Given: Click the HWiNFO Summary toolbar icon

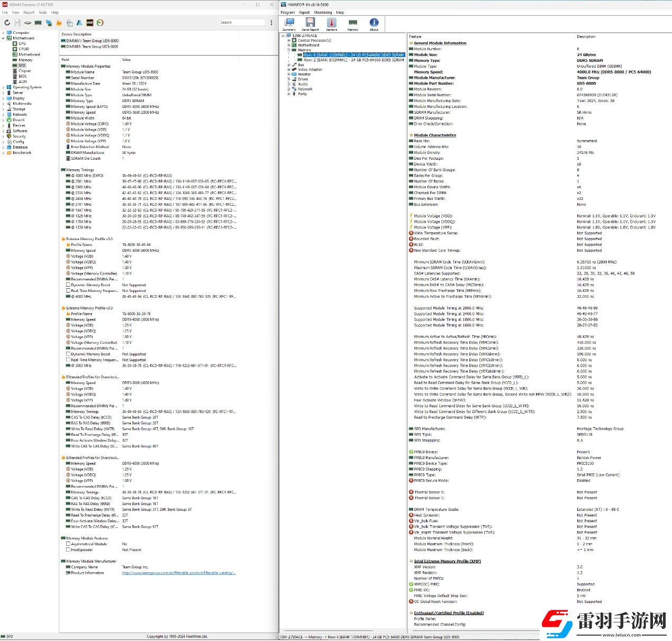Looking at the screenshot, I should [289, 24].
